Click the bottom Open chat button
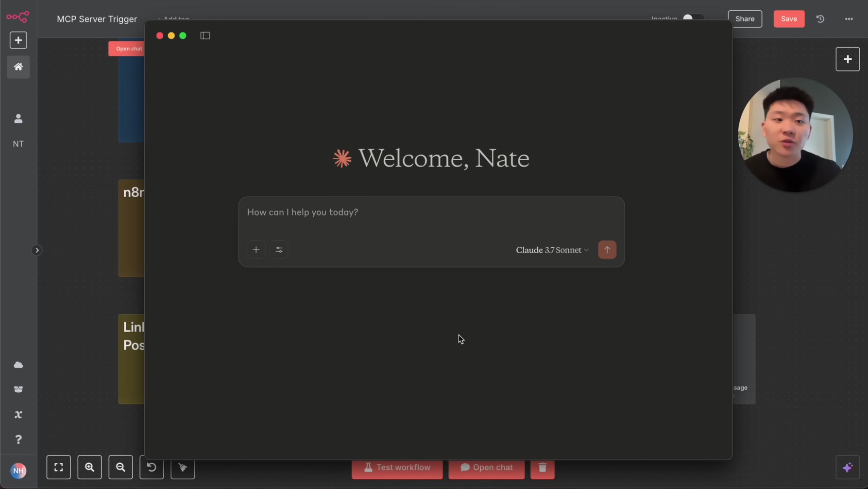Image resolution: width=868 pixels, height=489 pixels. tap(486, 468)
